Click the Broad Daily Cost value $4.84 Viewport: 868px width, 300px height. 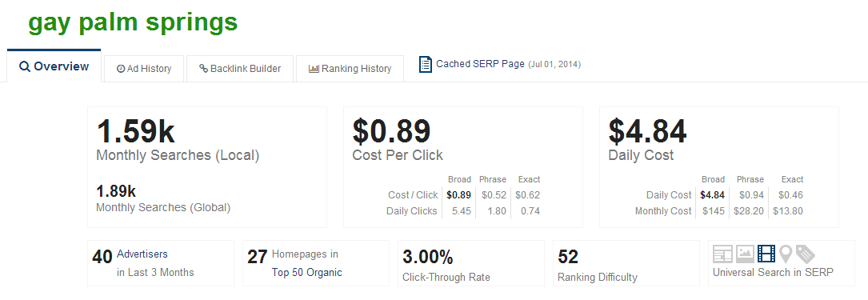click(x=713, y=195)
